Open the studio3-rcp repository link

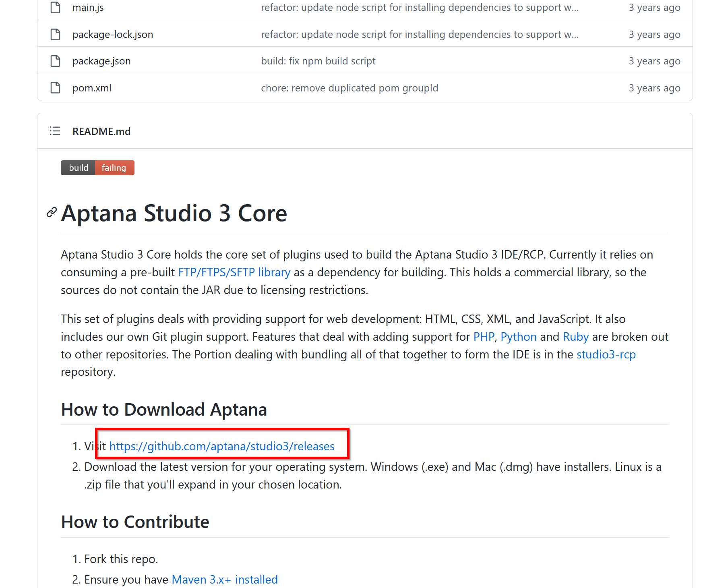[606, 354]
